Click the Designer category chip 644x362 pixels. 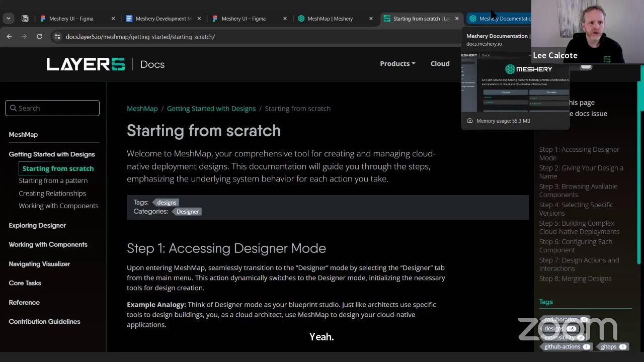click(187, 212)
